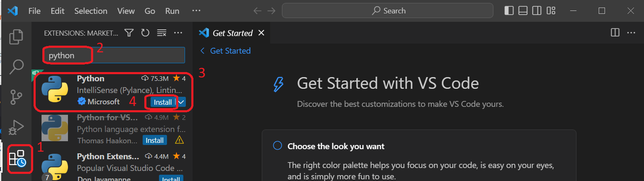Open Install dropdown arrow for Python
Viewport: 644px width, 181px height.
[x=182, y=102]
